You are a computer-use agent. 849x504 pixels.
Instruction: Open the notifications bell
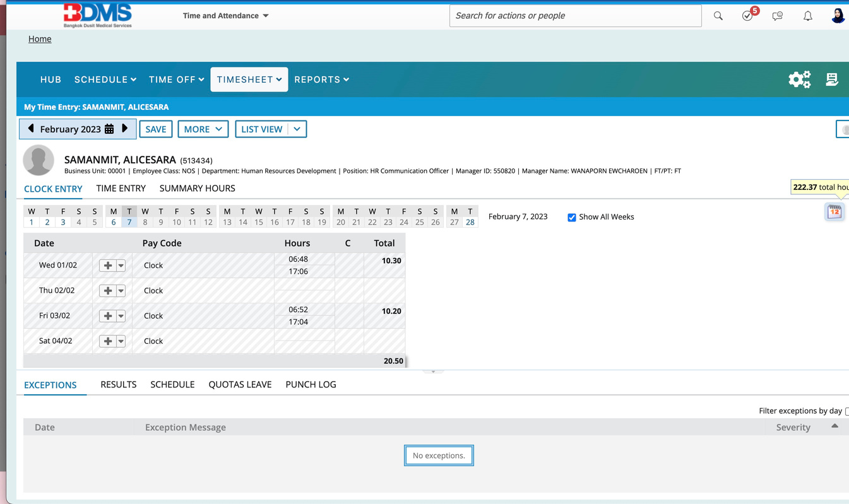pyautogui.click(x=807, y=16)
